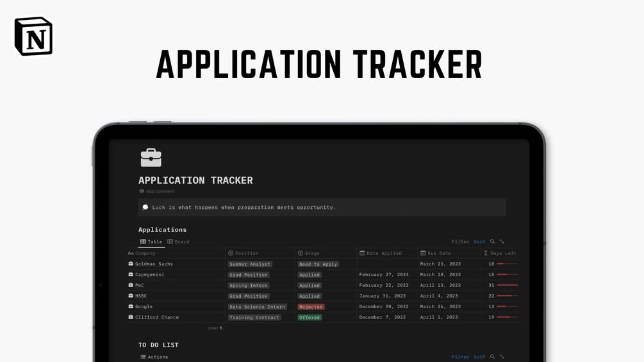Click date December 7, 2022
Viewport: 644px width, 362px height.
(382, 317)
